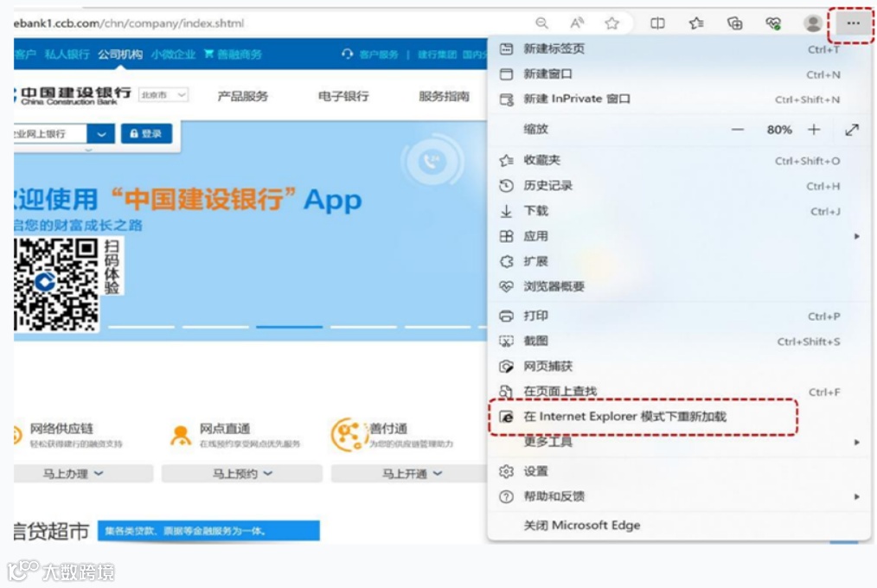This screenshot has width=877, height=588.
Task: Select the fourth banner carousel indicator
Action: pos(363,326)
